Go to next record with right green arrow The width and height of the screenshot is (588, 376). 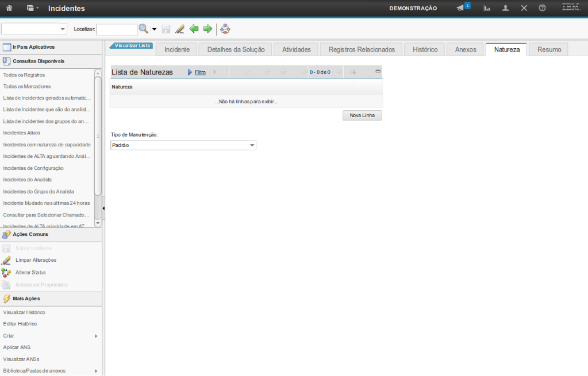point(207,29)
